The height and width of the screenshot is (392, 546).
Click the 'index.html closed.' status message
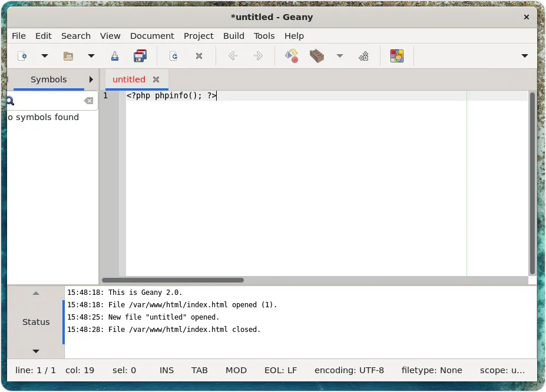[164, 330]
